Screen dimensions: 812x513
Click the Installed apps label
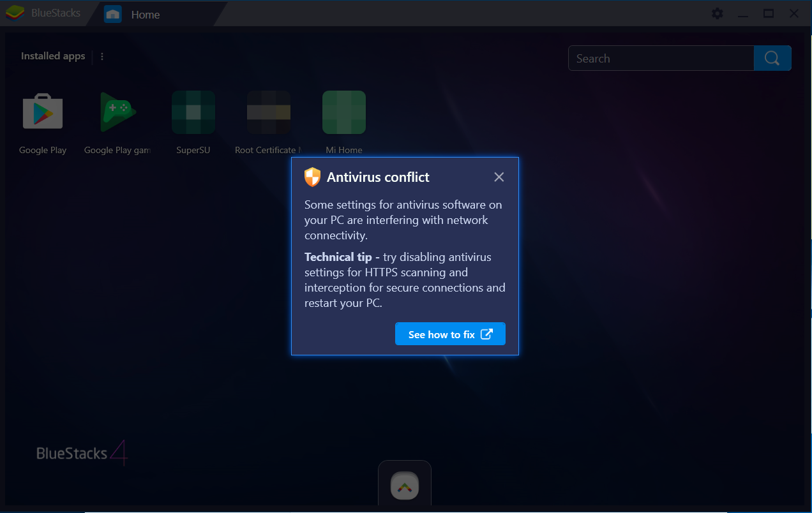point(53,56)
